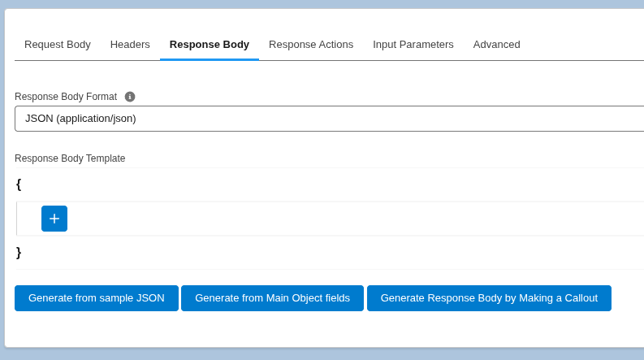
Task: Click the blue plus button to add a field
Action: pos(54,219)
